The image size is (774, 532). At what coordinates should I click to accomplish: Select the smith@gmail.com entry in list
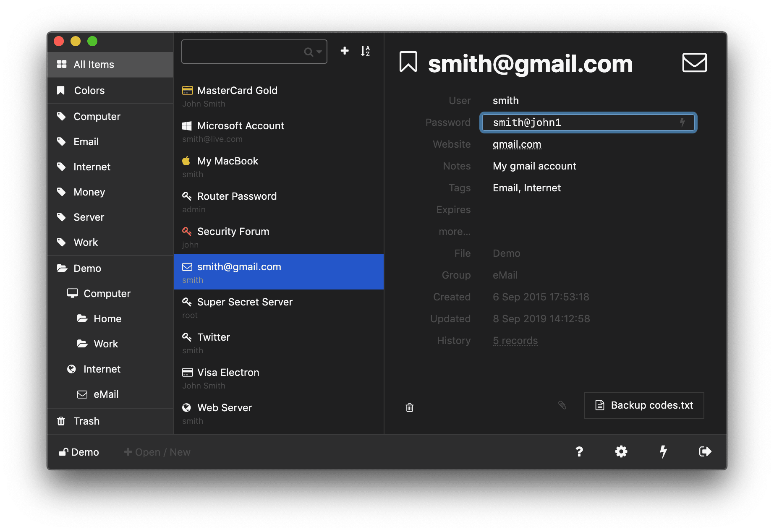click(279, 272)
